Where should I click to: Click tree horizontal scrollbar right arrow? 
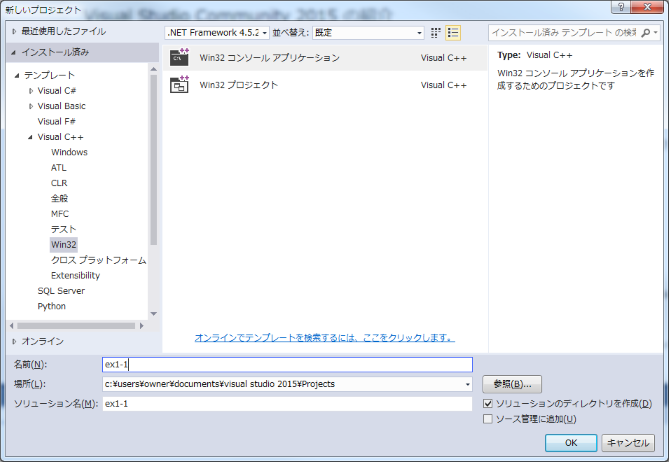(142, 326)
